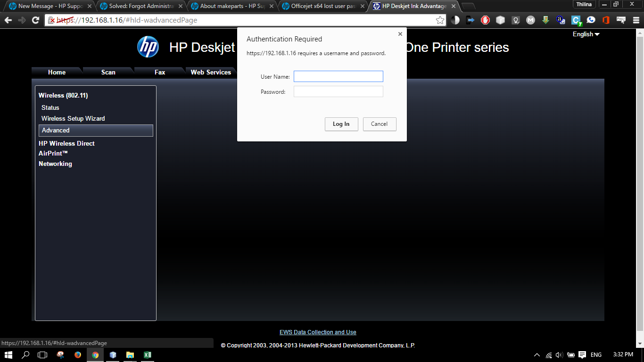
Task: Expand the HP Wireless Direct section
Action: click(66, 143)
